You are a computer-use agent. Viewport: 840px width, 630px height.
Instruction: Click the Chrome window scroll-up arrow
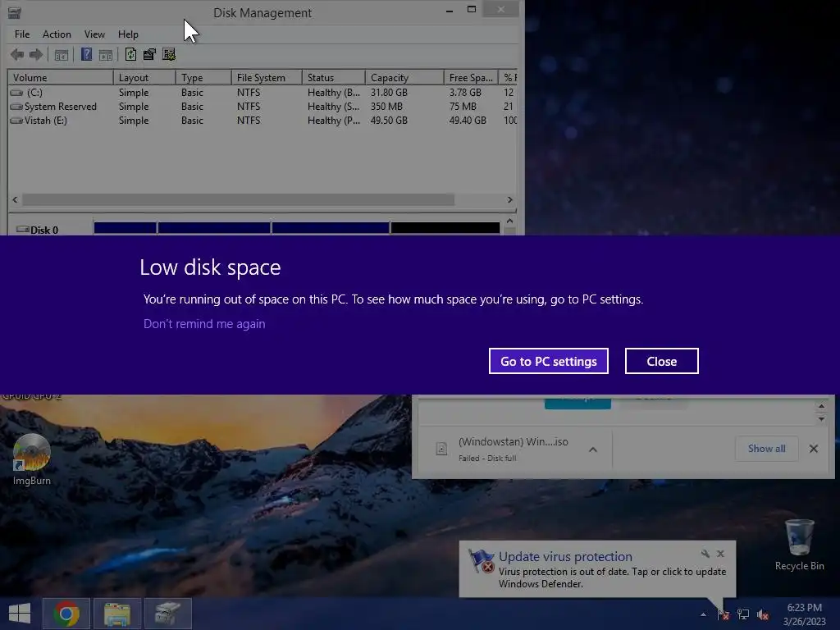pyautogui.click(x=821, y=407)
